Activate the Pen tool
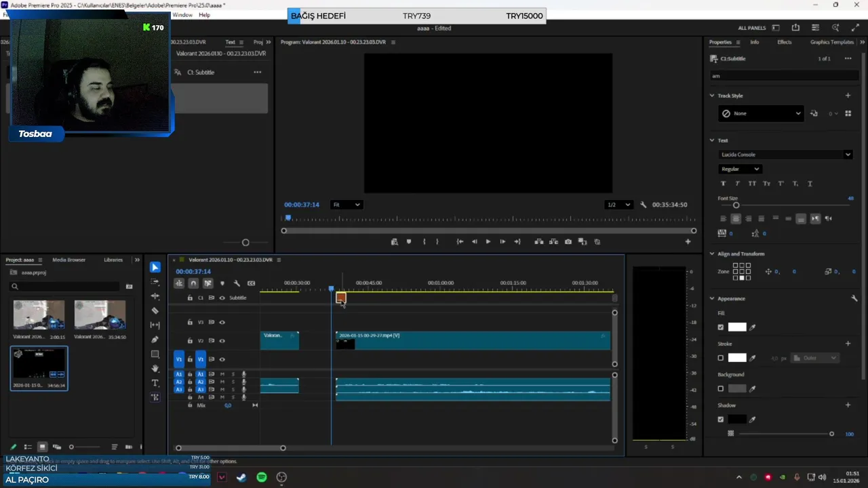The height and width of the screenshot is (488, 868). [155, 340]
